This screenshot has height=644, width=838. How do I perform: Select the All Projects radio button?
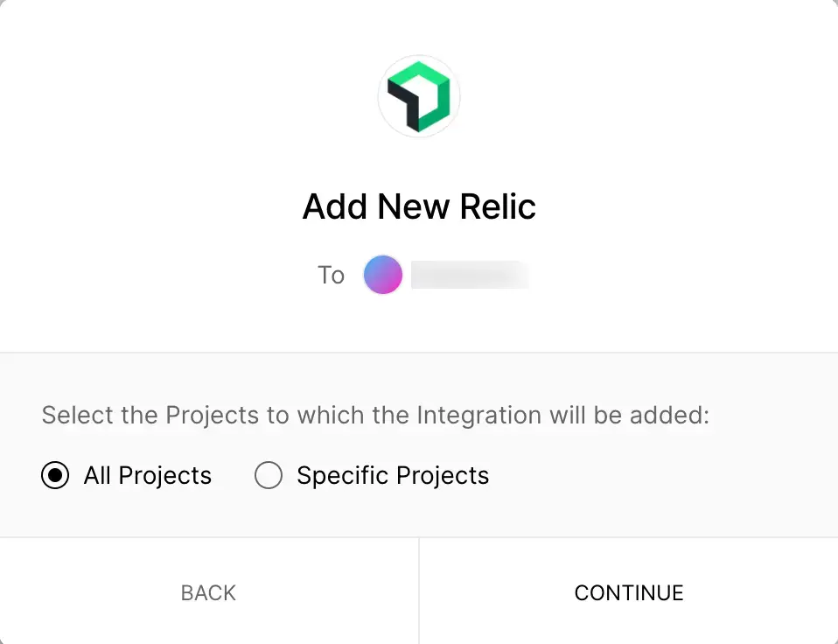[55, 476]
